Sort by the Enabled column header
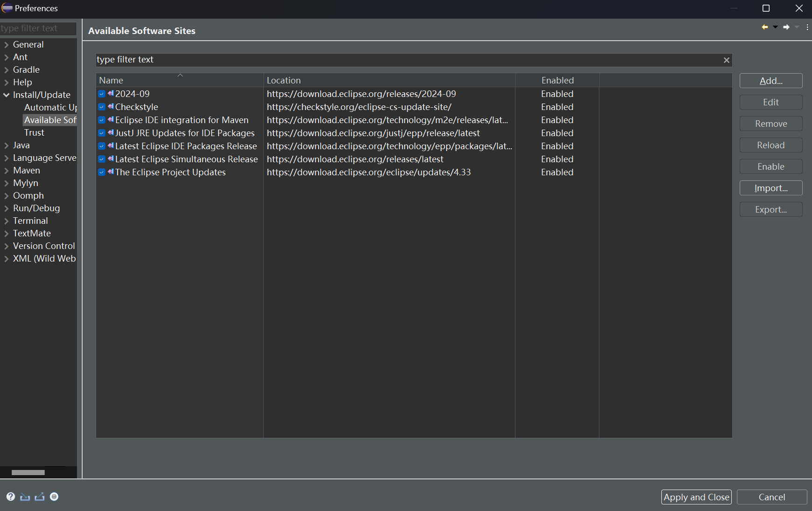 (557, 80)
